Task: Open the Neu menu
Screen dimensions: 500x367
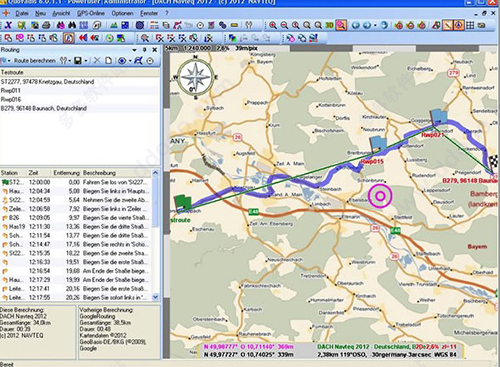Action: 40,13
